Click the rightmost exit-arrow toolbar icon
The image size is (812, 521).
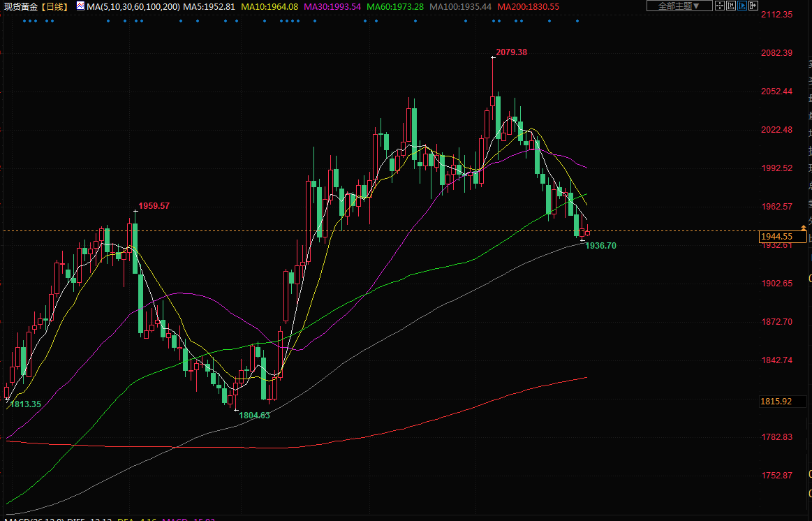tap(753, 6)
